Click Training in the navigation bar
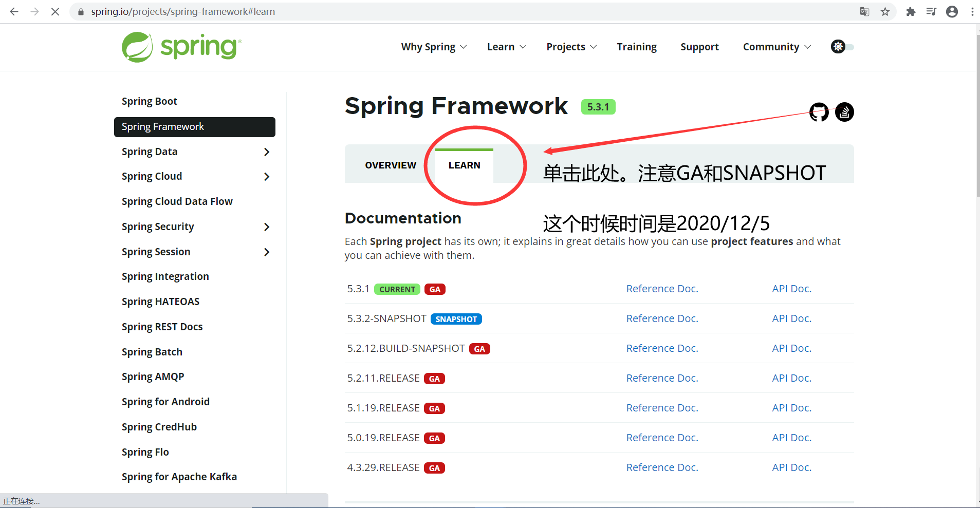Image resolution: width=980 pixels, height=508 pixels. coord(637,47)
